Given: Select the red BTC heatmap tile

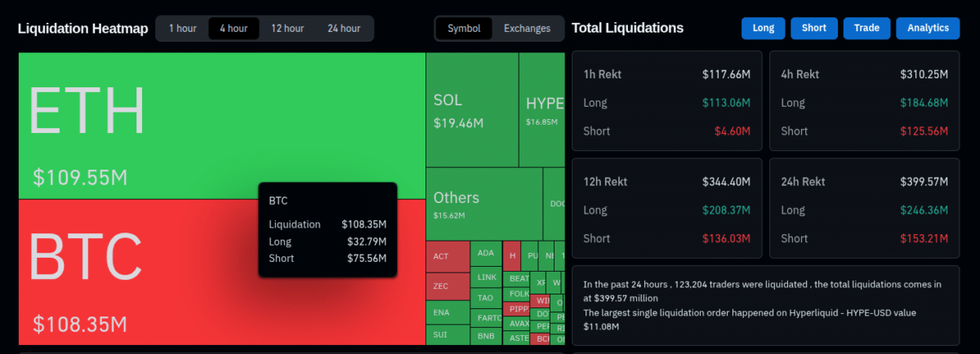Looking at the screenshot, I should pos(131,277).
